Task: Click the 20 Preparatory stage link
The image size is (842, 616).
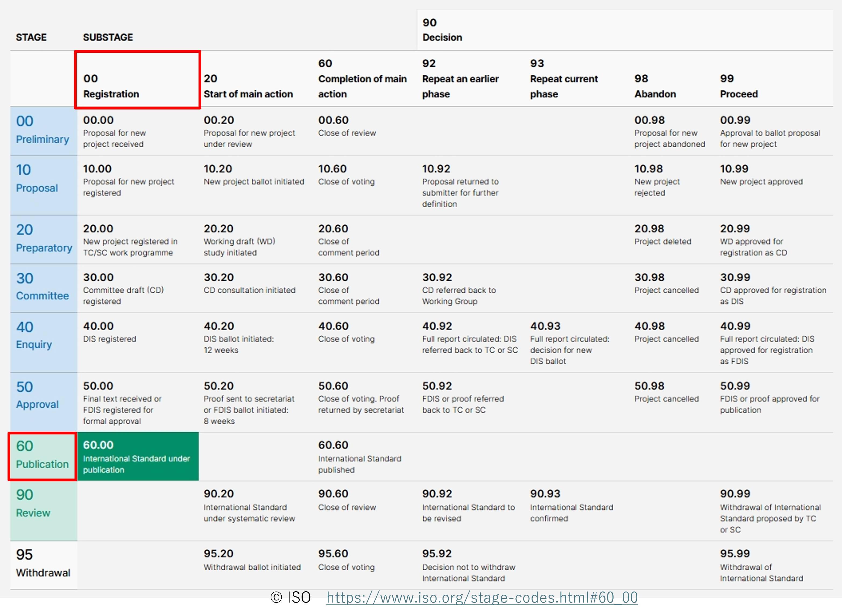Action: 44,239
